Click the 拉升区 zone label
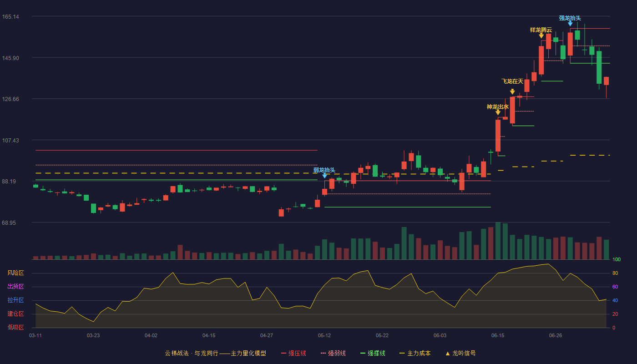This screenshot has width=637, height=364. (15, 300)
